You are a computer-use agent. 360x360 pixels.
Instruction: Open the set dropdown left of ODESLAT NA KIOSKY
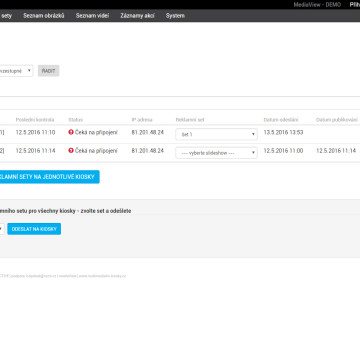2,229
